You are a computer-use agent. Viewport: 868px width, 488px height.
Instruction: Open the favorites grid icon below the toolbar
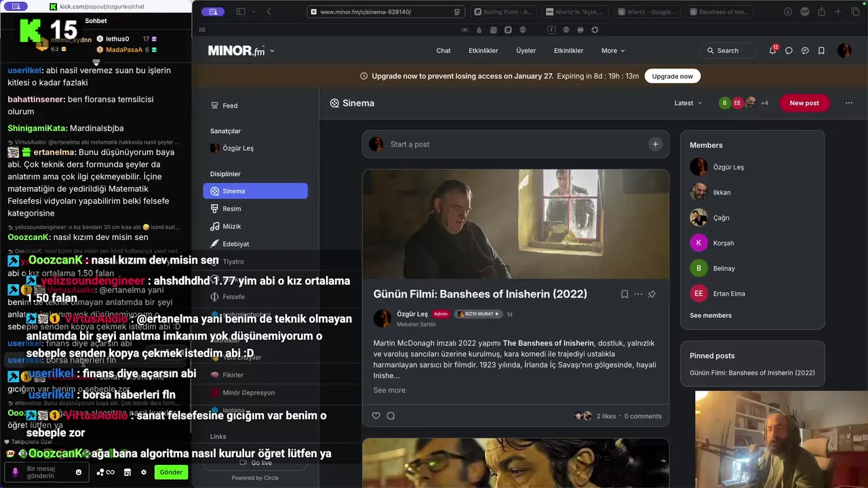point(202,30)
